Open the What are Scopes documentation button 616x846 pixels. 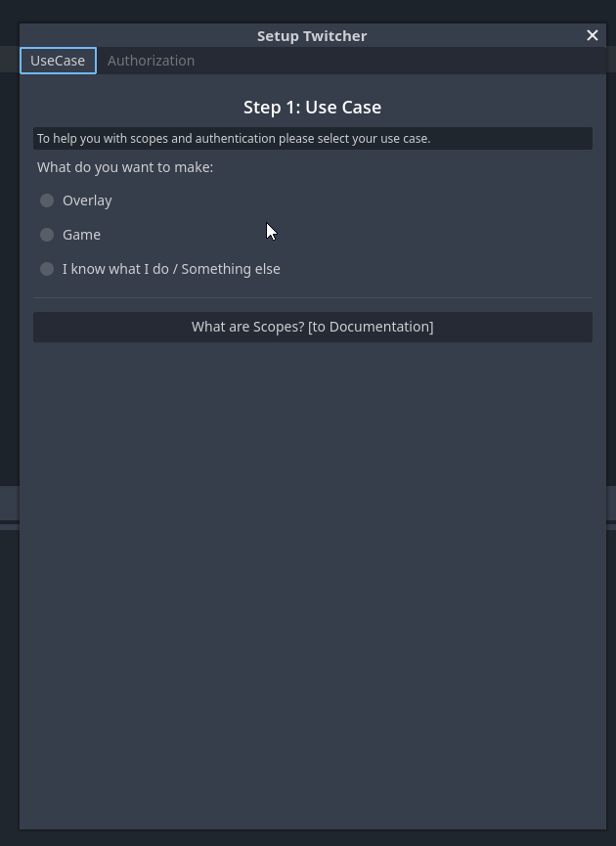(x=312, y=327)
